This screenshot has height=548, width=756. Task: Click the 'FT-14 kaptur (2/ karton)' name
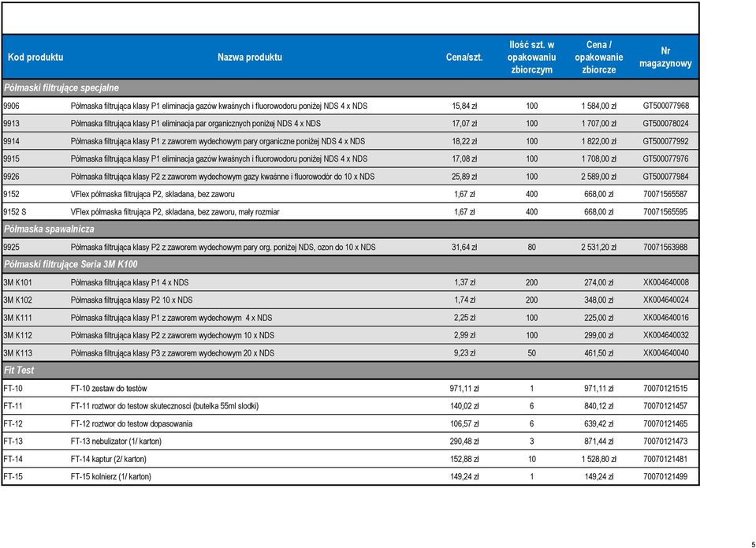[x=109, y=459]
